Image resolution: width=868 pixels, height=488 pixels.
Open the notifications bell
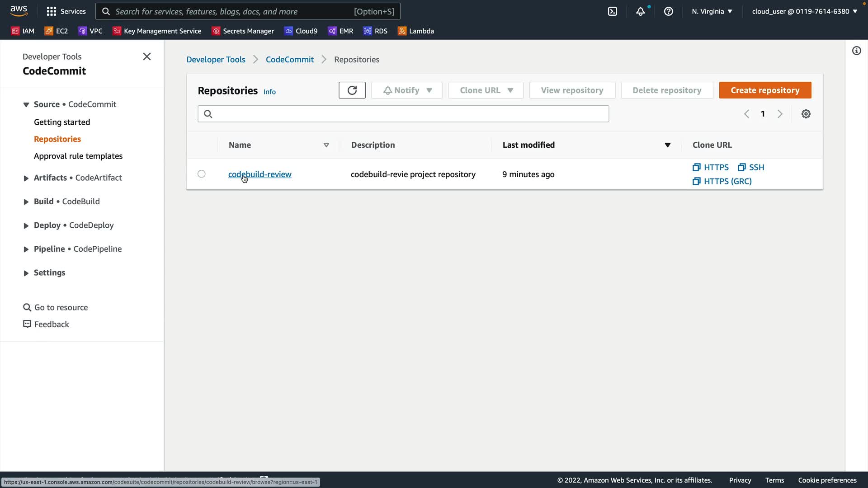(640, 11)
